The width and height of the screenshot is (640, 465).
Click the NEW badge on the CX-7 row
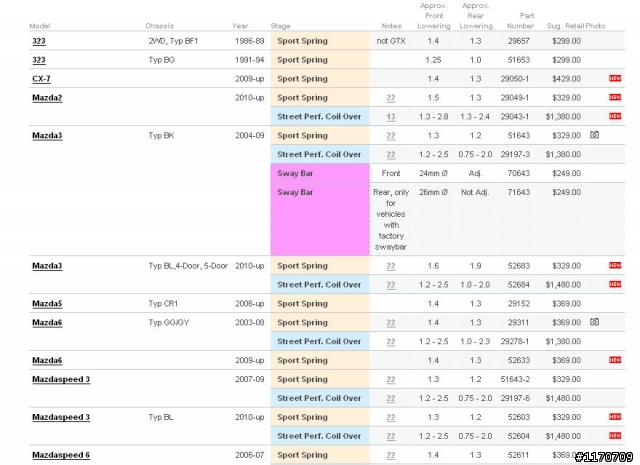pos(615,78)
